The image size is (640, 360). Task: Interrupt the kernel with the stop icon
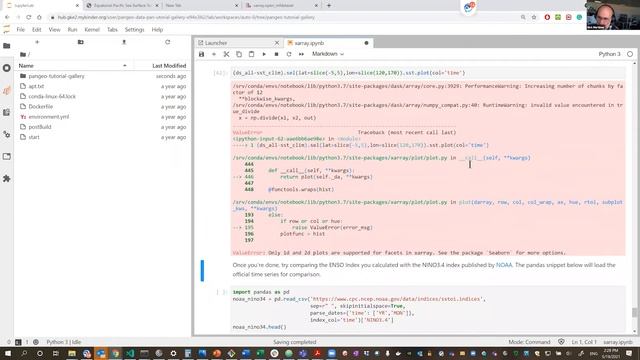click(276, 54)
